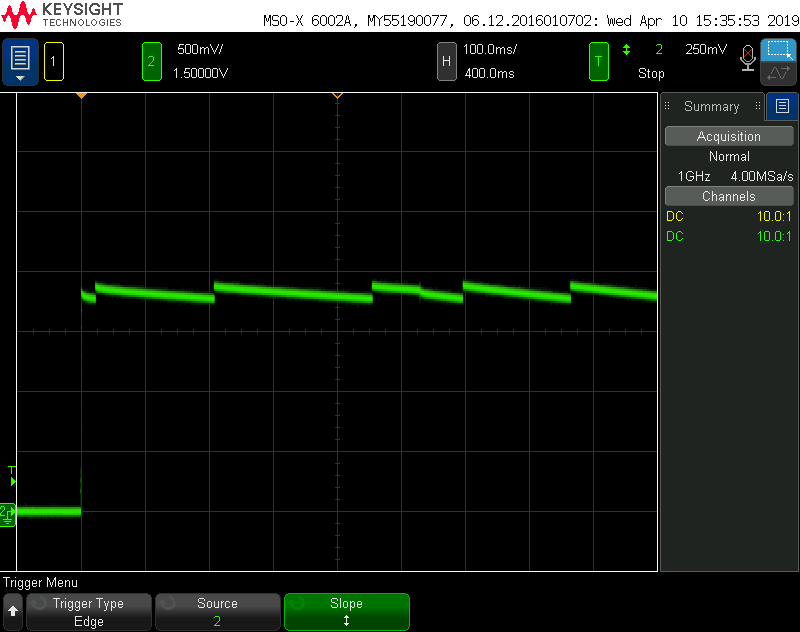Click the Channels section header
The image size is (800, 632).
[729, 196]
